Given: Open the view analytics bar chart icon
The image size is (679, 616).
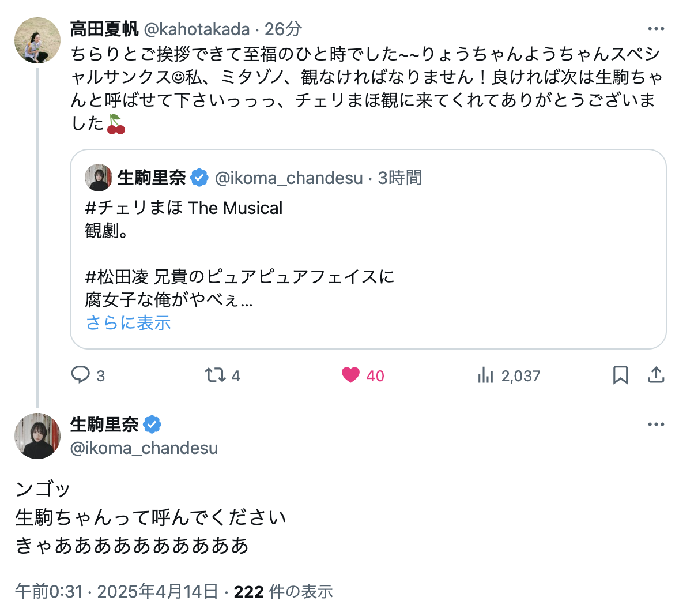Looking at the screenshot, I should coord(485,375).
